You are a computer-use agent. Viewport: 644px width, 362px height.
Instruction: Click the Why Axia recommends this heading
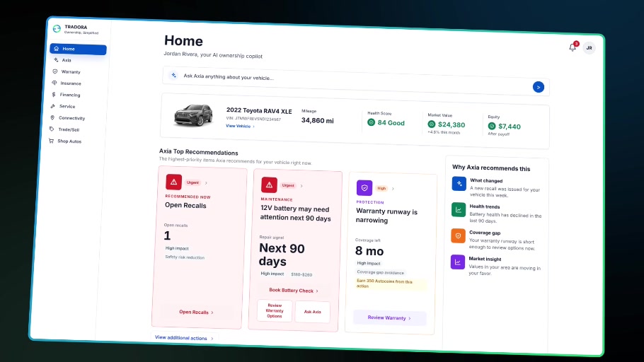(491, 168)
